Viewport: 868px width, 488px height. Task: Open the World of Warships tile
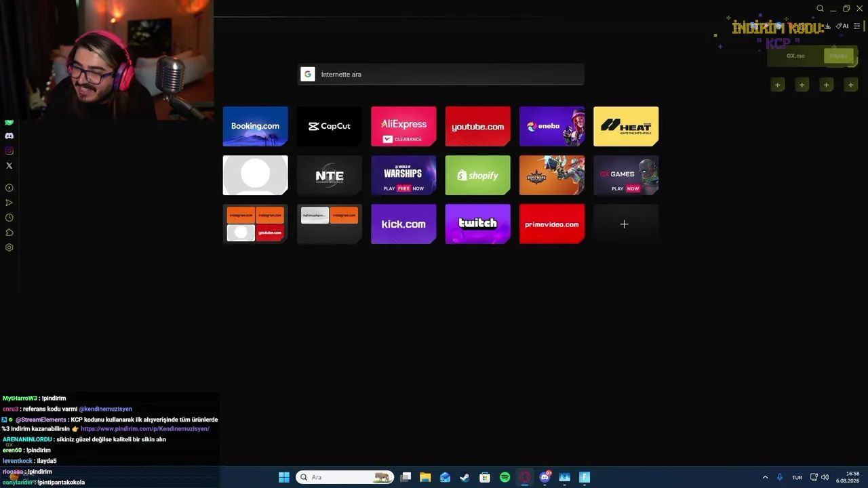pyautogui.click(x=403, y=175)
